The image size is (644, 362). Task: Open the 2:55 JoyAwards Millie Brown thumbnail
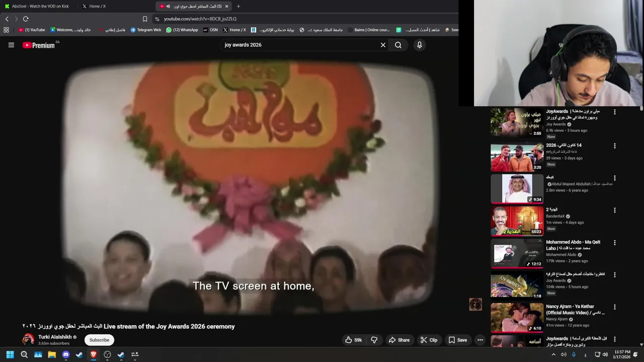(517, 122)
